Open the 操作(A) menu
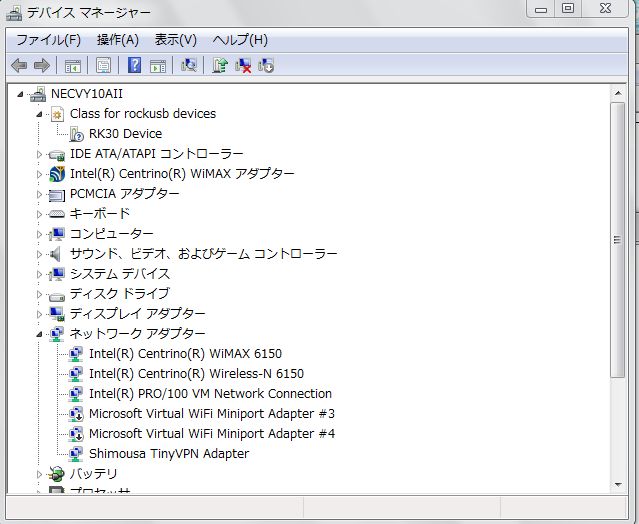Image resolution: width=639 pixels, height=524 pixels. pyautogui.click(x=118, y=40)
